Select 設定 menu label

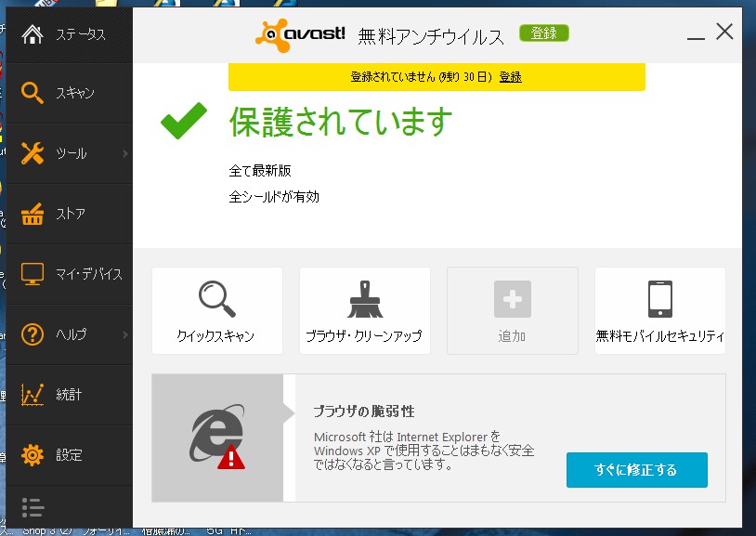(69, 455)
